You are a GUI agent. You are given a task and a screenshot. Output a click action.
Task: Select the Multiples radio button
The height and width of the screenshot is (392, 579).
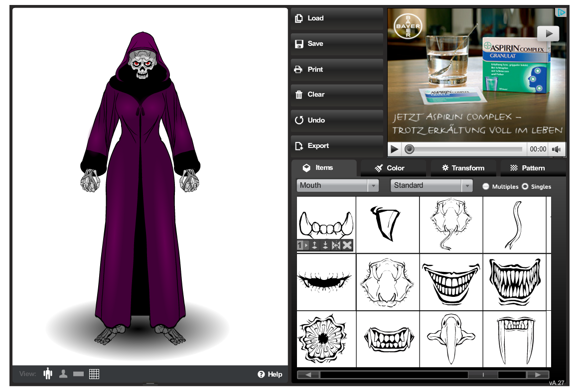pos(486,186)
